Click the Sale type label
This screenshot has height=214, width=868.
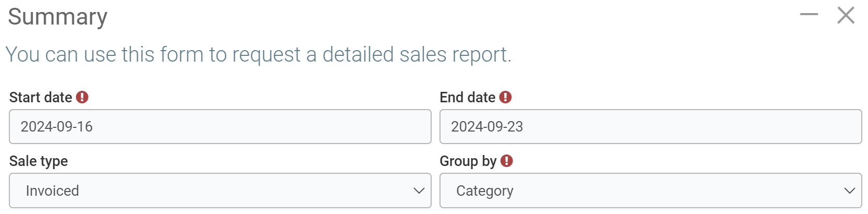coord(39,161)
